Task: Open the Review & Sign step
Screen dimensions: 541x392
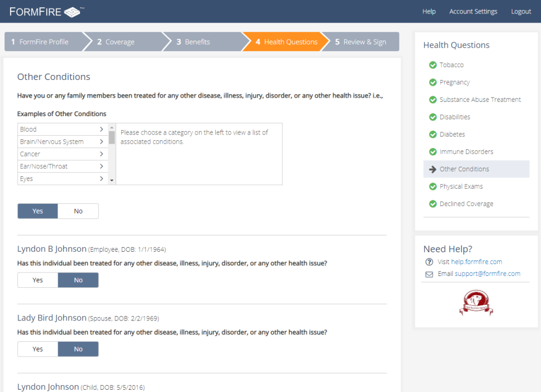Action: pos(360,42)
